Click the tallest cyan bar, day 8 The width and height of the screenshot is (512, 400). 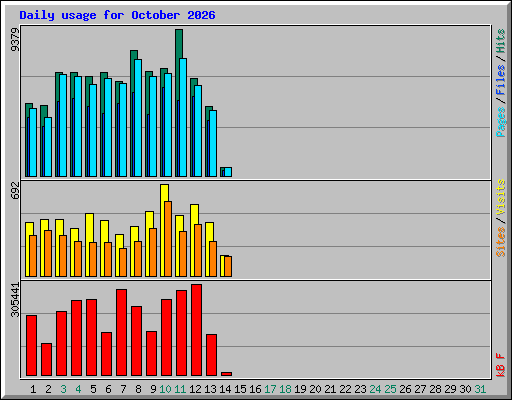pos(138,118)
